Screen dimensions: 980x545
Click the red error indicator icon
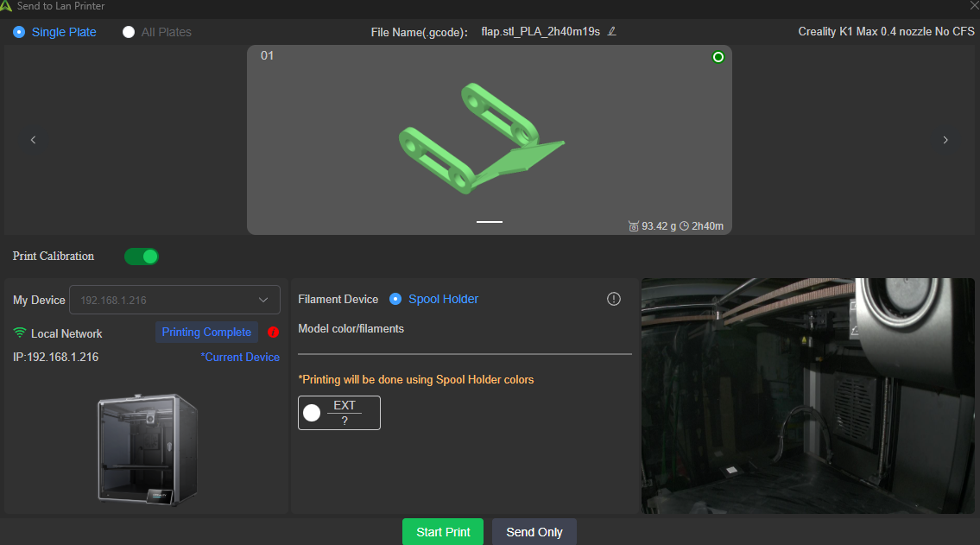[274, 333]
